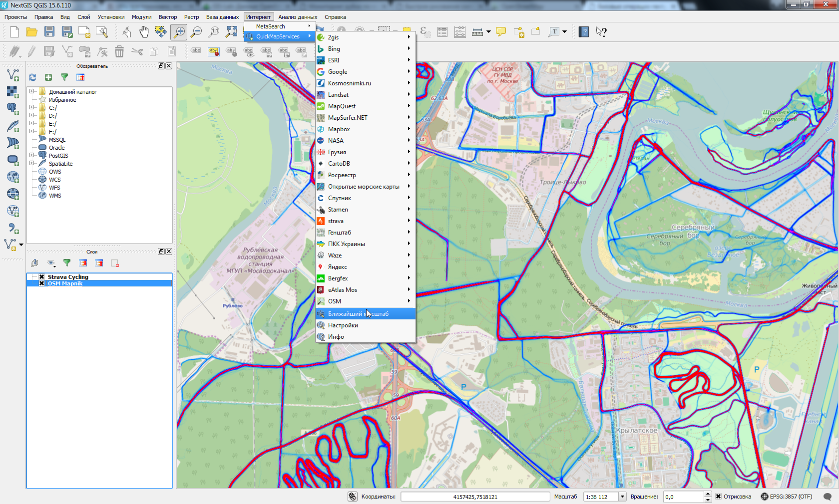
Task: Click Настройки in QuickMapServices menu
Action: pos(343,325)
